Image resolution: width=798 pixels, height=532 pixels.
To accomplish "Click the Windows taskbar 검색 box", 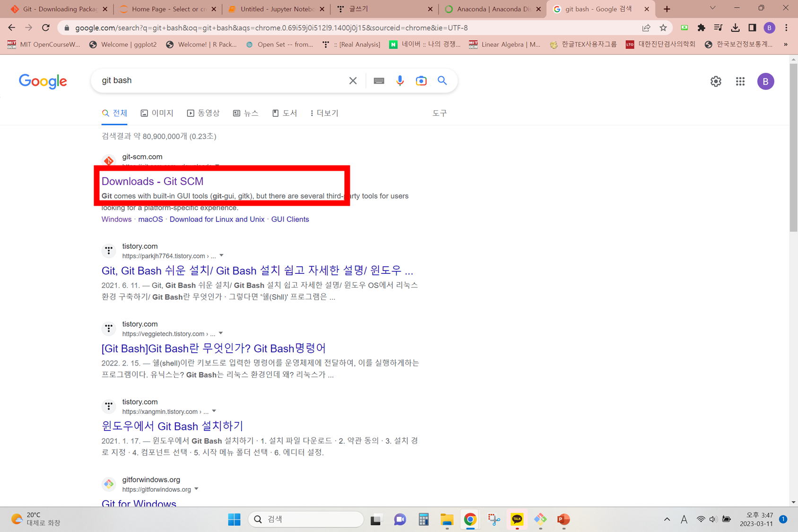I will coord(306,519).
